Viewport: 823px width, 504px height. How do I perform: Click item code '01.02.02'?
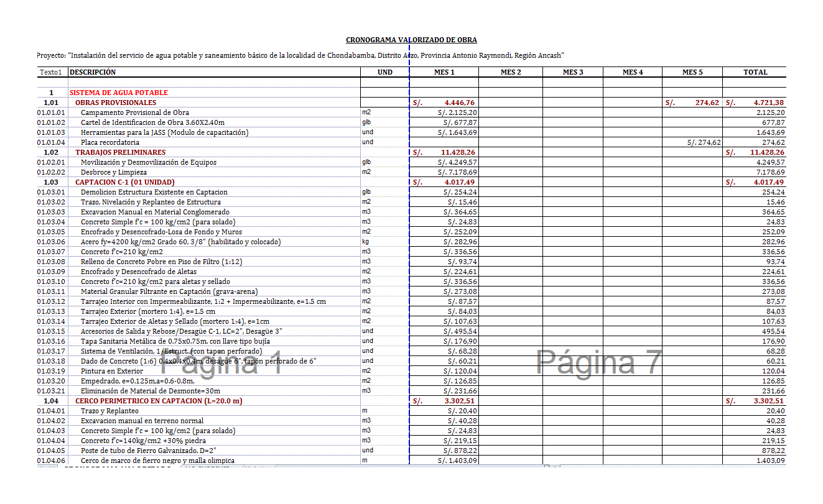(51, 172)
